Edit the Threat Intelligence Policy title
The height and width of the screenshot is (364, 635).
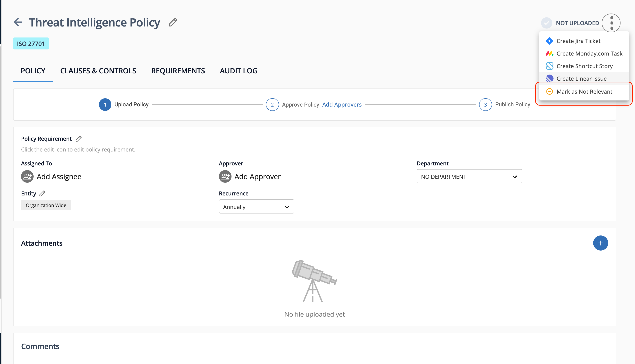coord(173,22)
